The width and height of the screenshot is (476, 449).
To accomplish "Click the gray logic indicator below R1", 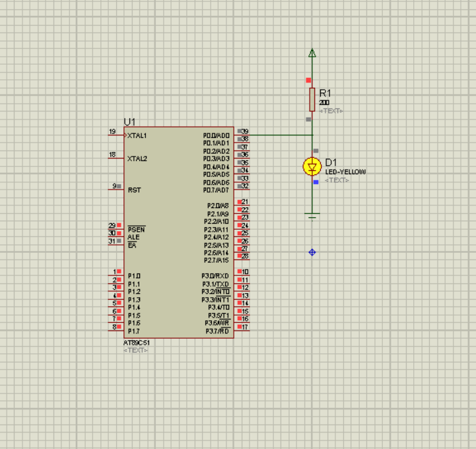I will coord(308,120).
